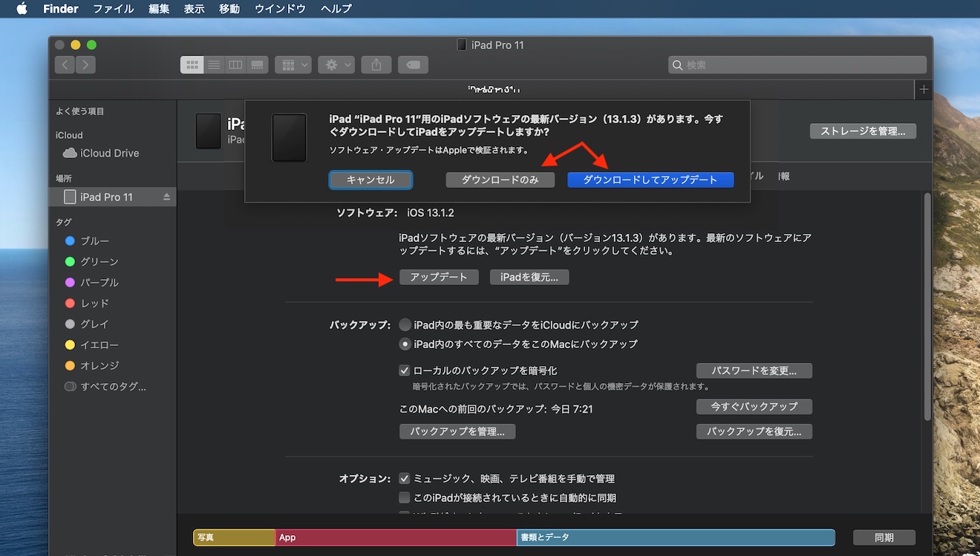
Task: Open the ヘルプ menu
Action: coord(336,9)
